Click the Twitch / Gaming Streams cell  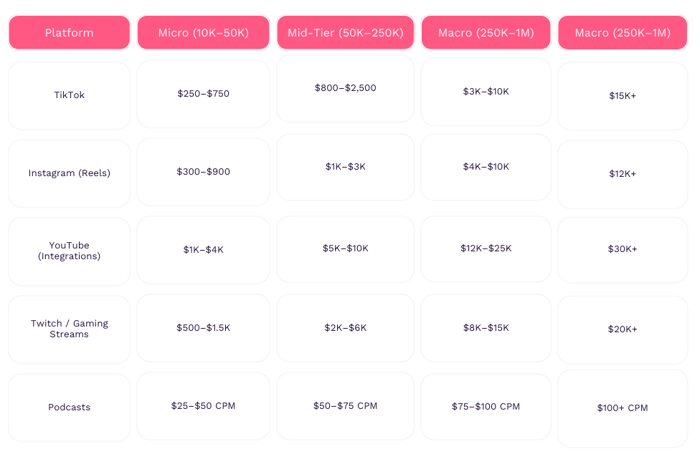pos(69,329)
